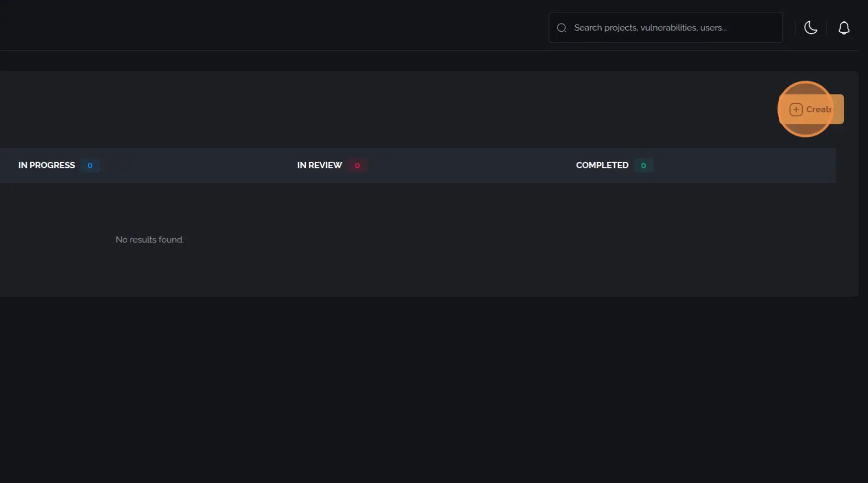Switch theme using the crescent moon toggle
Screen dimensions: 868x483
tap(811, 28)
